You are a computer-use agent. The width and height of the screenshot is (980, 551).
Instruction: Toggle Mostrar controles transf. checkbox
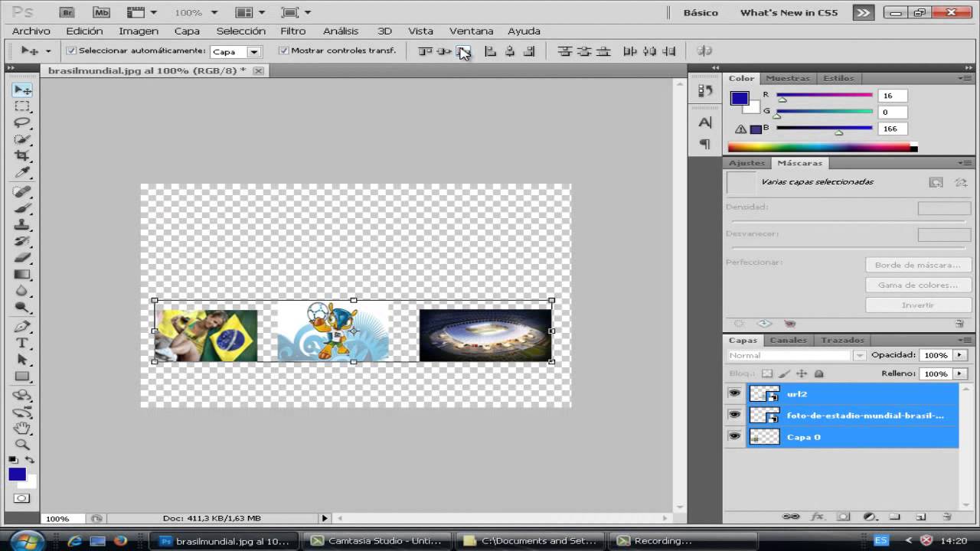[283, 51]
